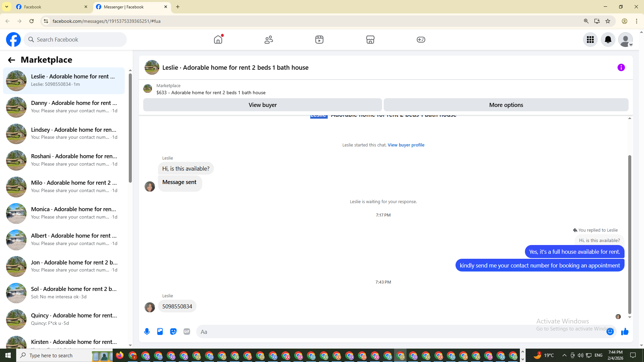The width and height of the screenshot is (644, 362).
Task: Click the View buyer button
Action: pos(262,105)
